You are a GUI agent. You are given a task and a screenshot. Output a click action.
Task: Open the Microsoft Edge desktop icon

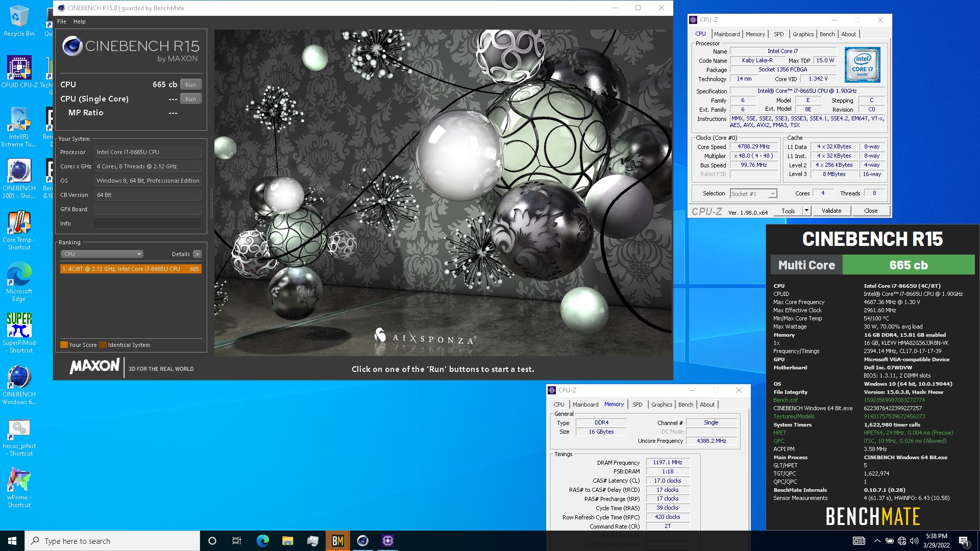click(x=19, y=282)
